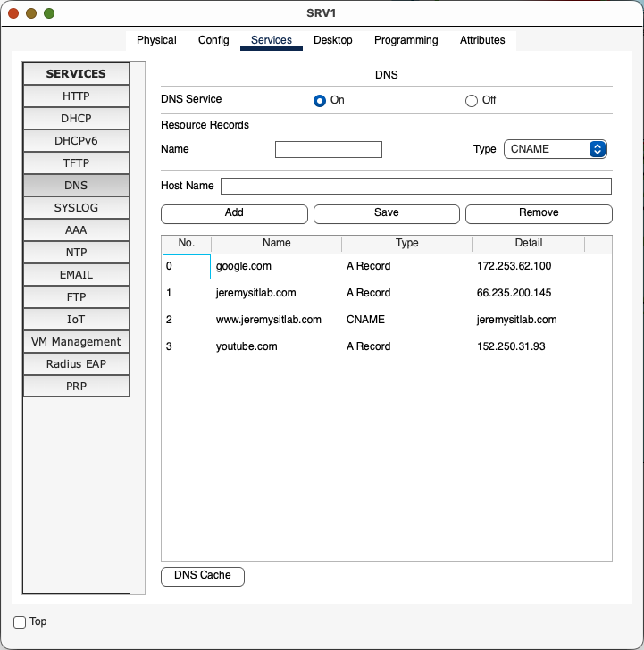
Task: Select HTTP in the services list
Action: [76, 96]
